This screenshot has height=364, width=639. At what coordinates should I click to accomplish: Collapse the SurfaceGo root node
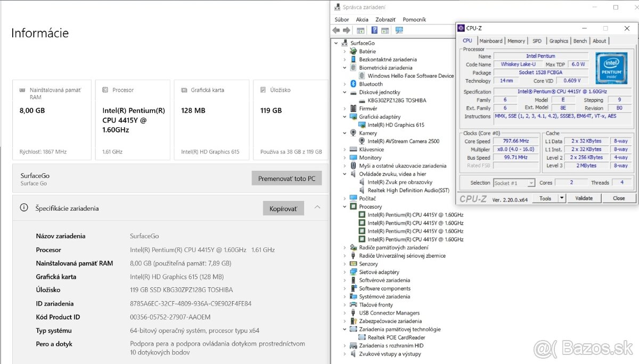pos(336,43)
